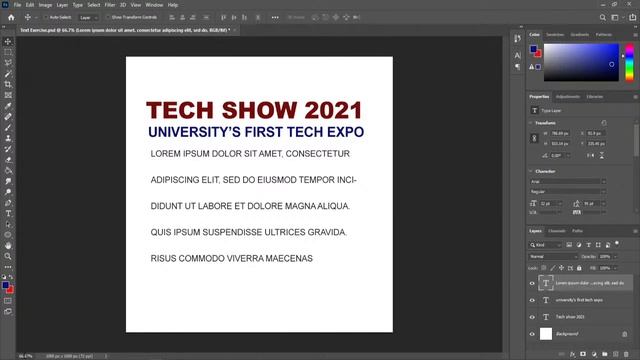Switch to the Swatches tab
This screenshot has width=640, height=360.
(x=555, y=35)
